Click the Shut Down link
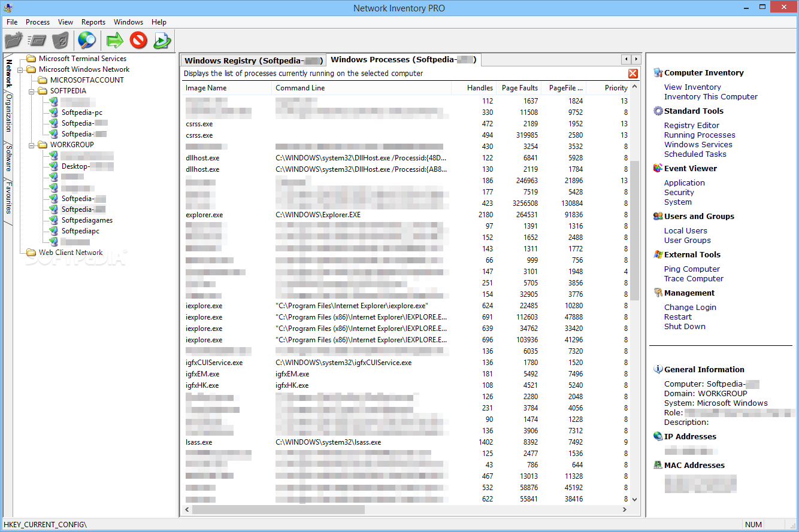 click(x=685, y=327)
